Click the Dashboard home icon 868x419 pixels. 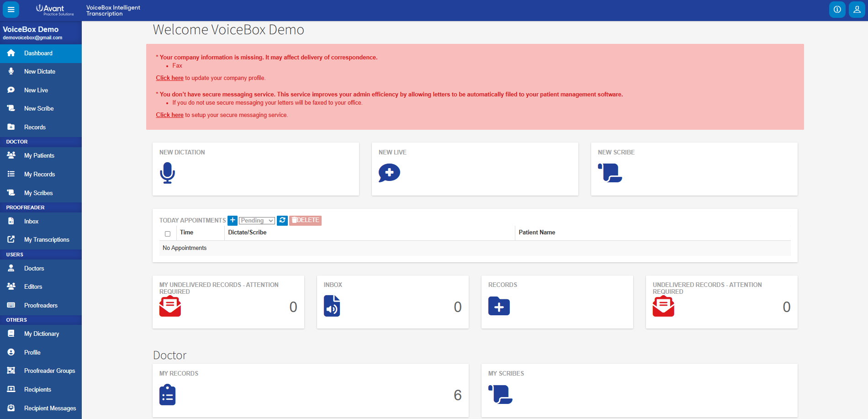[11, 53]
